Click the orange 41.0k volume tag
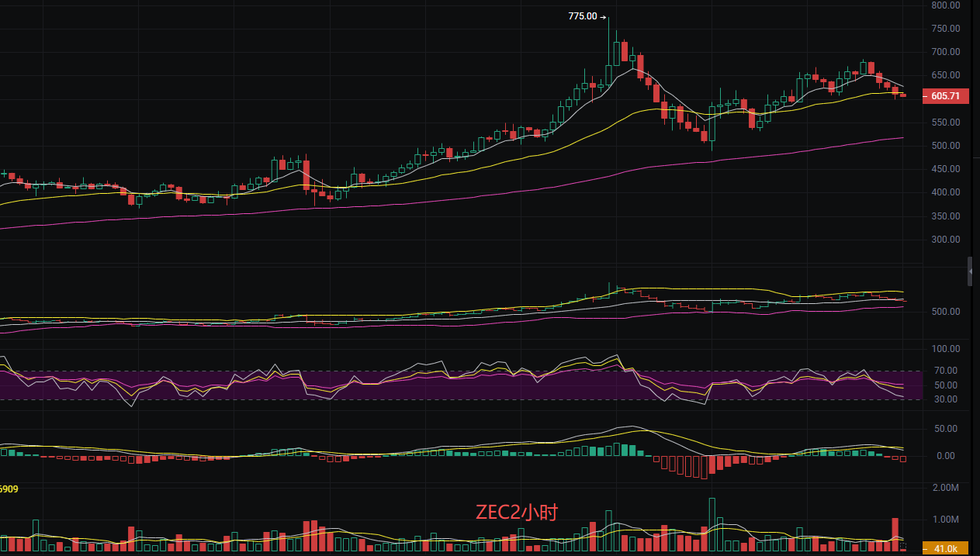Viewport: 980px width, 556px height. [x=945, y=549]
